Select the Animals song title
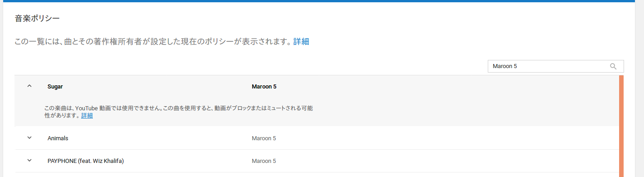Screen dimensions: 644x177 point(58,138)
